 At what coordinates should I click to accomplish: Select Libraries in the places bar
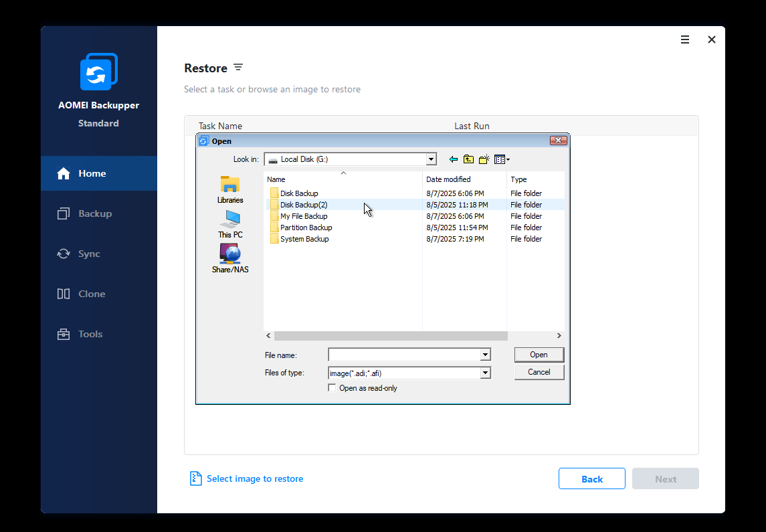230,190
